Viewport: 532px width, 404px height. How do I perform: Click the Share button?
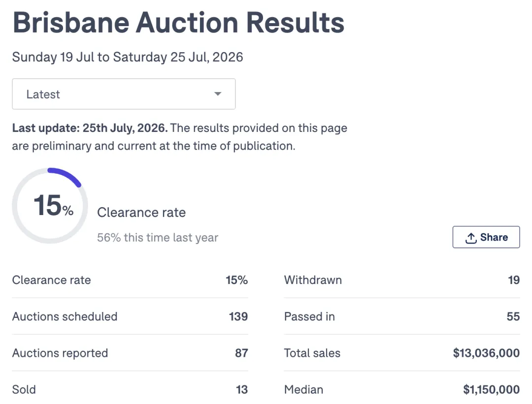tap(486, 237)
